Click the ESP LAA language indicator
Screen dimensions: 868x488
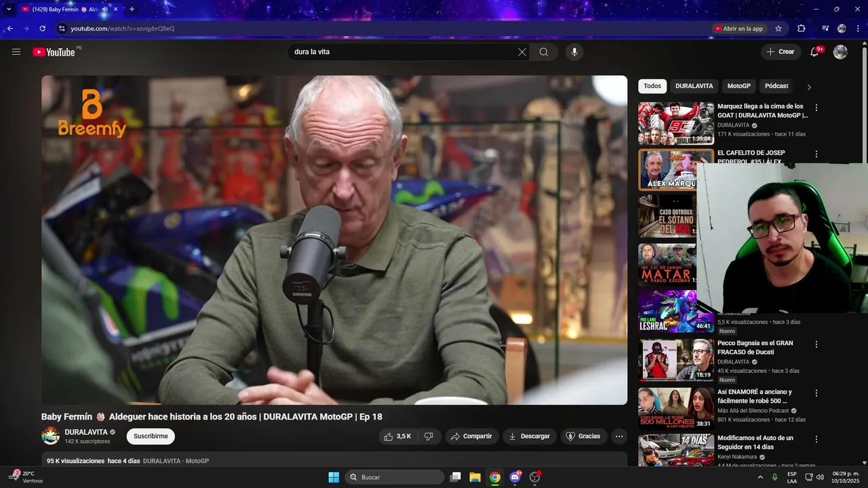pyautogui.click(x=792, y=477)
